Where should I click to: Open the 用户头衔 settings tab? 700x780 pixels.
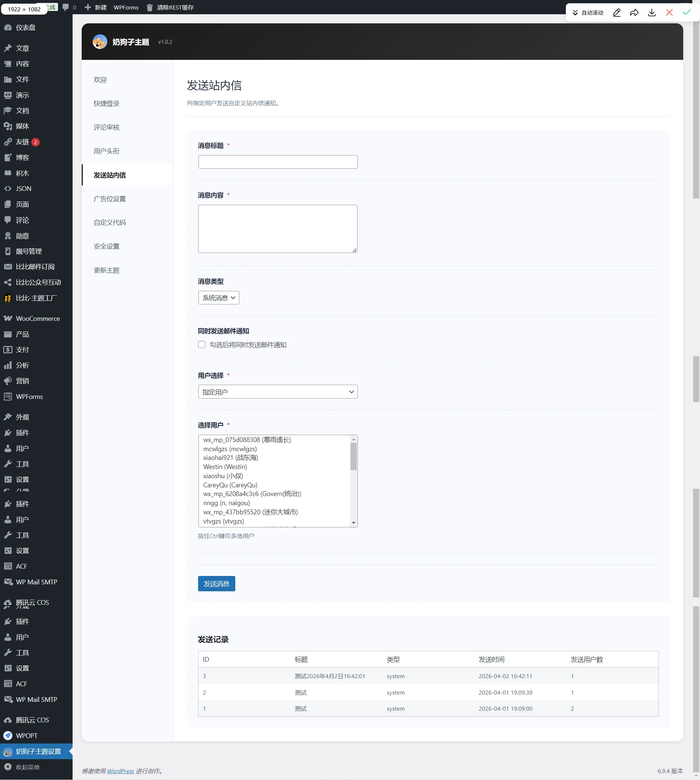click(x=127, y=151)
